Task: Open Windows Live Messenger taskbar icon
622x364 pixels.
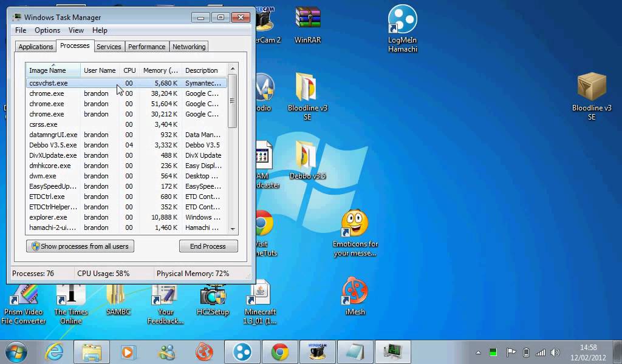Action: pyautogui.click(x=166, y=352)
